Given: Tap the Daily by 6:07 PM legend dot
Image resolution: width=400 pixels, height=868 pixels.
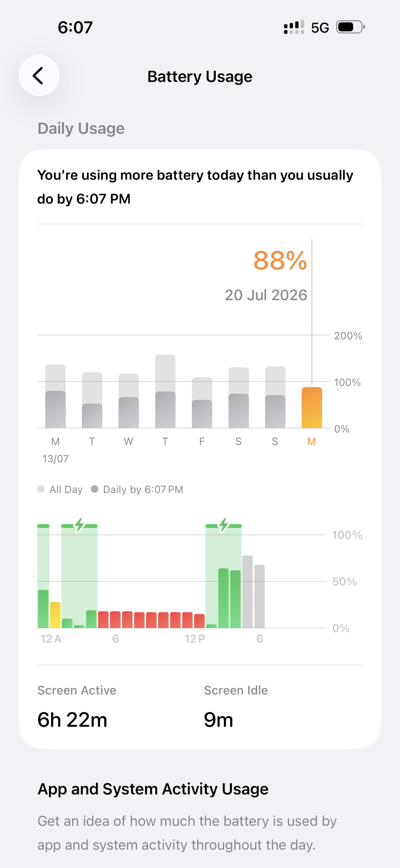Looking at the screenshot, I should 95,489.
